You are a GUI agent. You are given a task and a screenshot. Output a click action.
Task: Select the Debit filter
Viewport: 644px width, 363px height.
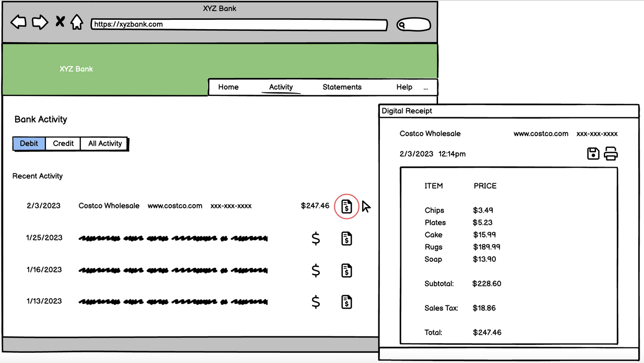[x=29, y=143]
